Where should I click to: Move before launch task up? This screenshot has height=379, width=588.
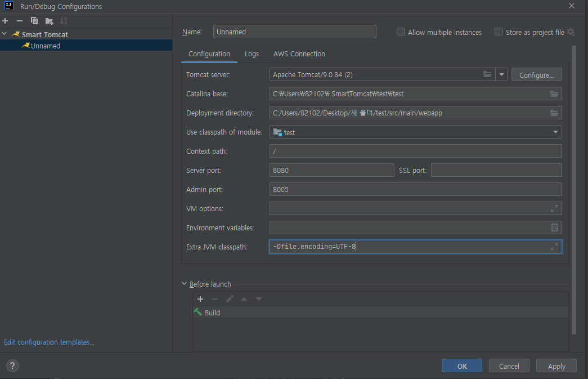coord(244,299)
